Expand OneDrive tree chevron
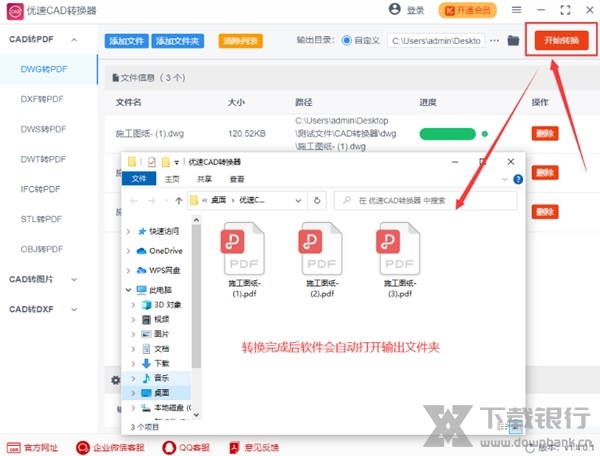Image resolution: width=600 pixels, height=456 pixels. pyautogui.click(x=128, y=251)
